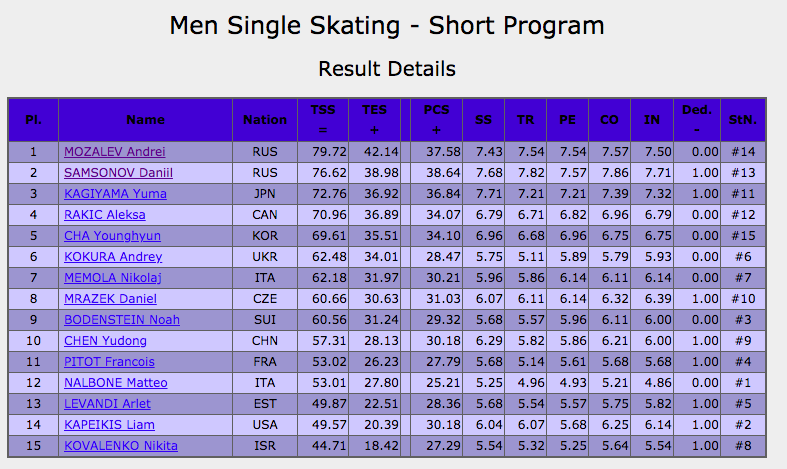Click the Nation column header
787x469 pixels.
click(265, 120)
